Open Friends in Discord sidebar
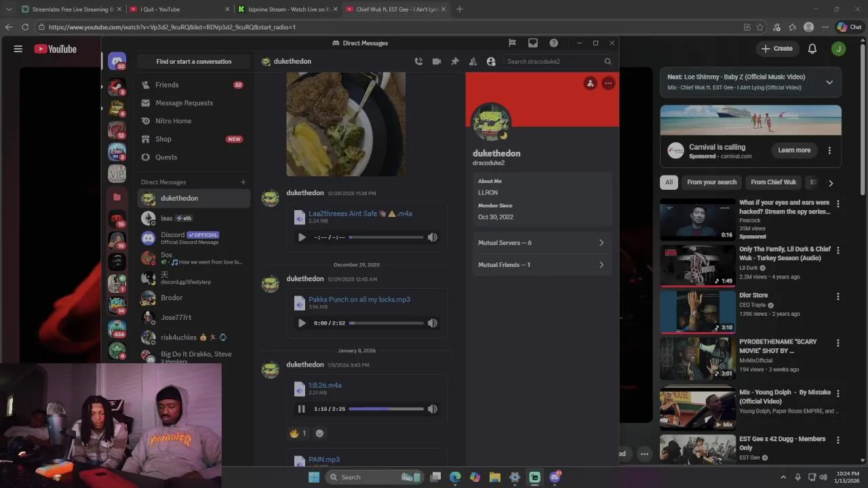The image size is (868, 488). pos(193,85)
